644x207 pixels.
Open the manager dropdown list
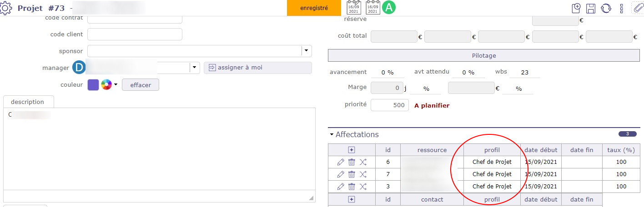tap(194, 68)
